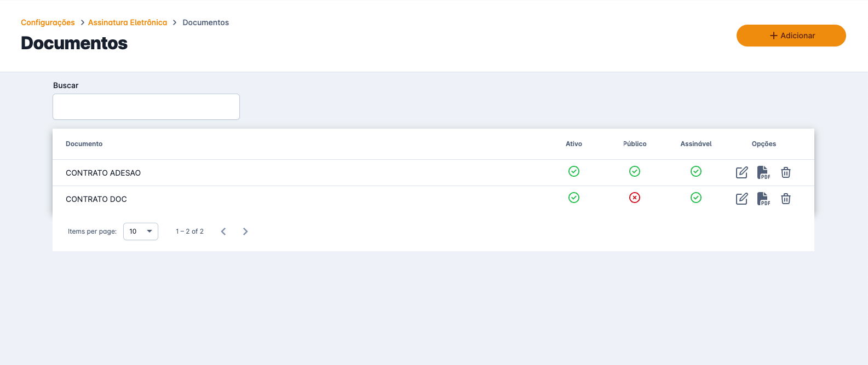This screenshot has width=868, height=365.
Task: Delete the CONTRATO ADESAO document
Action: (786, 172)
